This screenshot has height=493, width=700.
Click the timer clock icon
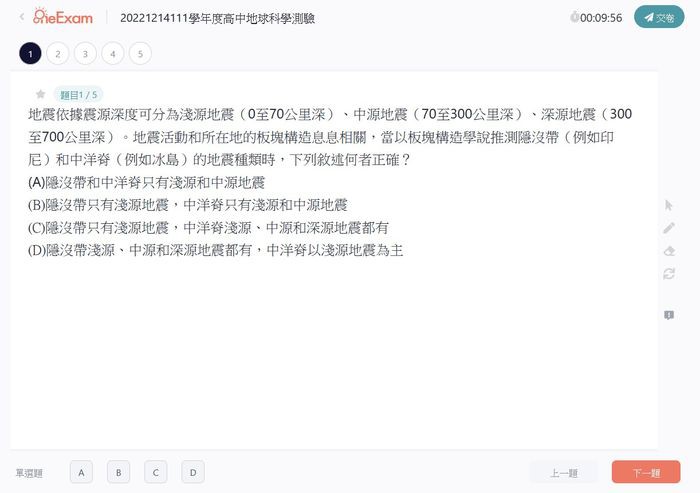(575, 17)
